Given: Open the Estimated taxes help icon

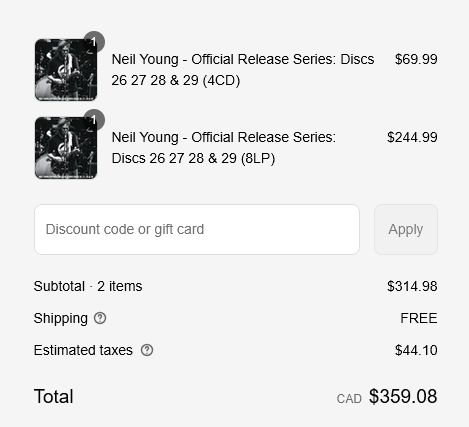Looking at the screenshot, I should [147, 350].
